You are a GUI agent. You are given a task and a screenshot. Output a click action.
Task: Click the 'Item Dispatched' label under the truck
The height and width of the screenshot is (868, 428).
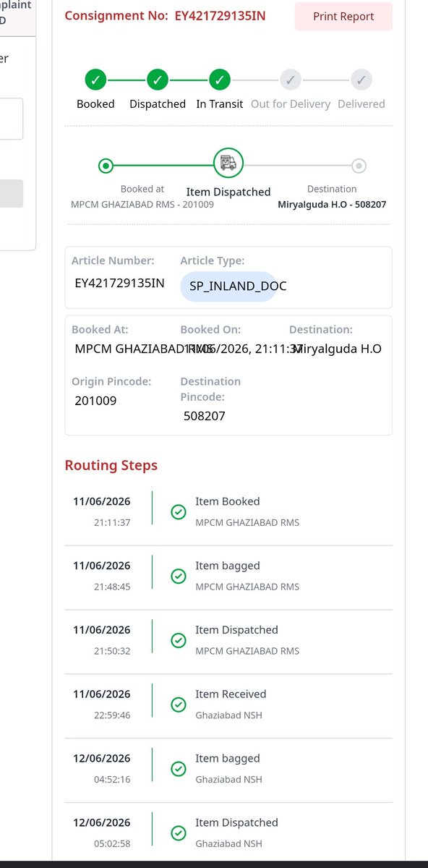coord(228,192)
